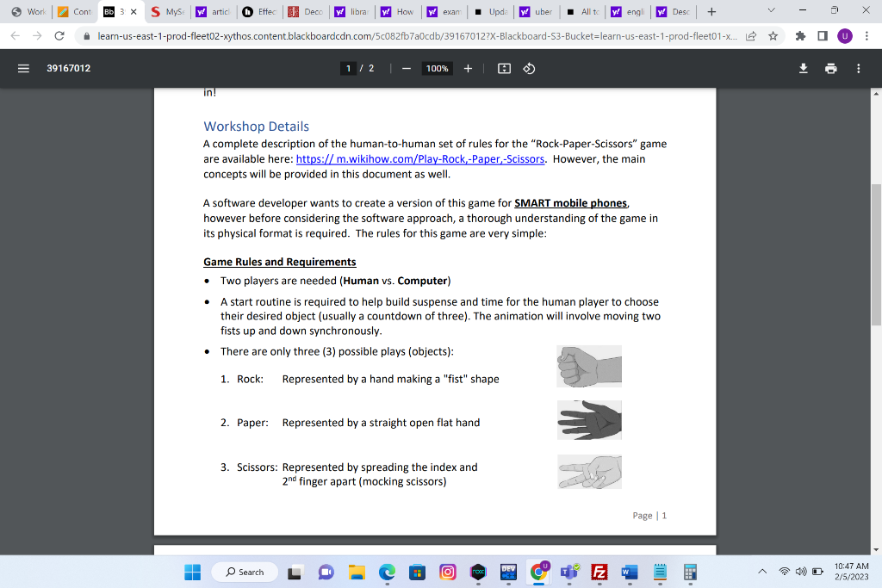This screenshot has width=882, height=588.
Task: Switch to the 'How' browser tab
Action: [396, 11]
